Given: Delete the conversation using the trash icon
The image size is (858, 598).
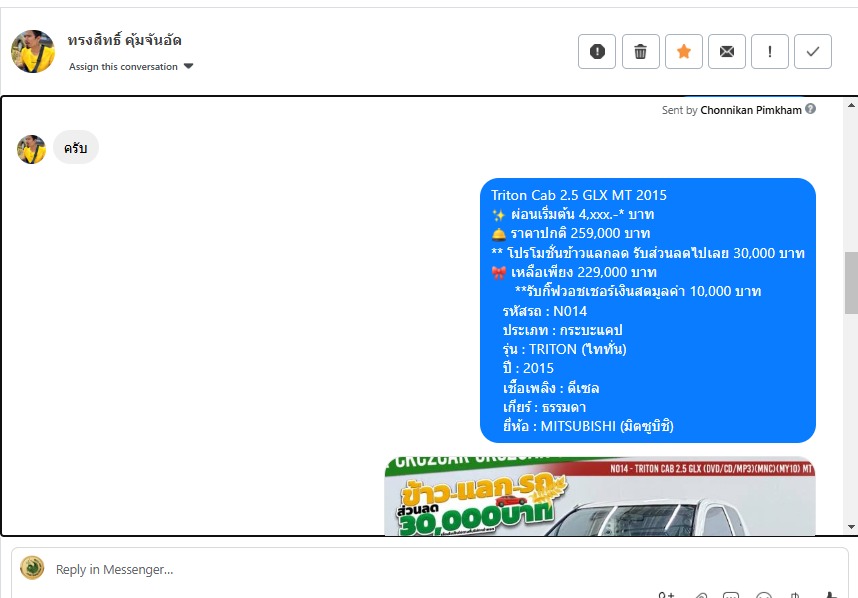Looking at the screenshot, I should pos(640,51).
